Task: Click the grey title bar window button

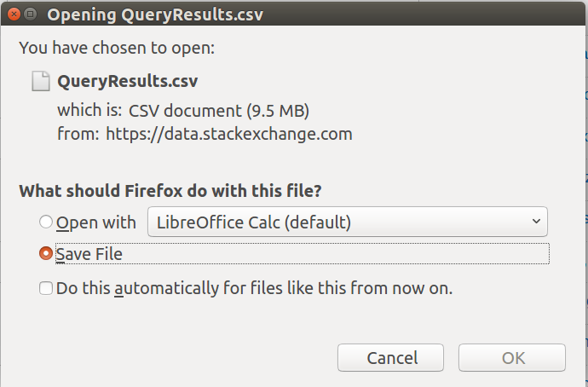Action: point(30,14)
